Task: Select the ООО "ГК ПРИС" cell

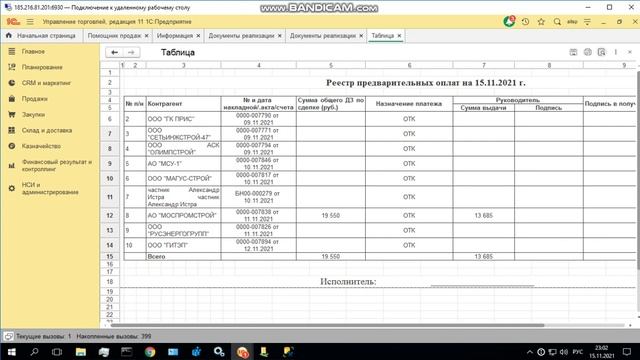Action: coord(183,119)
